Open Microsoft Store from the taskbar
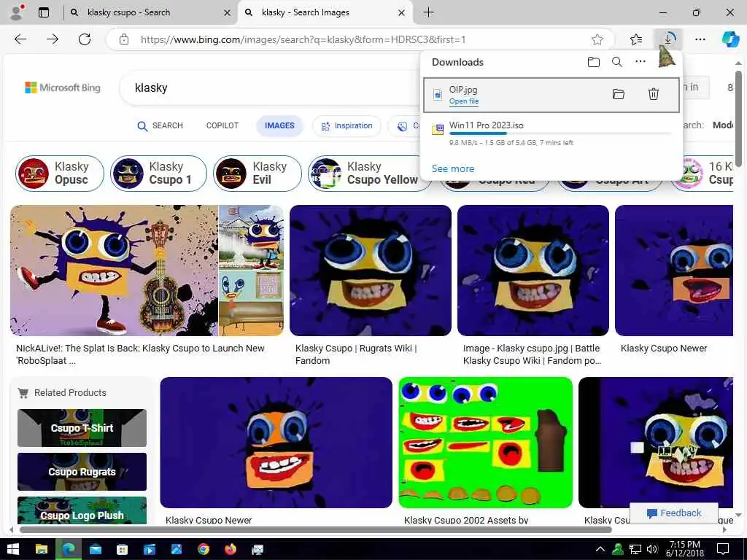This screenshot has height=560, width=747. coord(123,550)
